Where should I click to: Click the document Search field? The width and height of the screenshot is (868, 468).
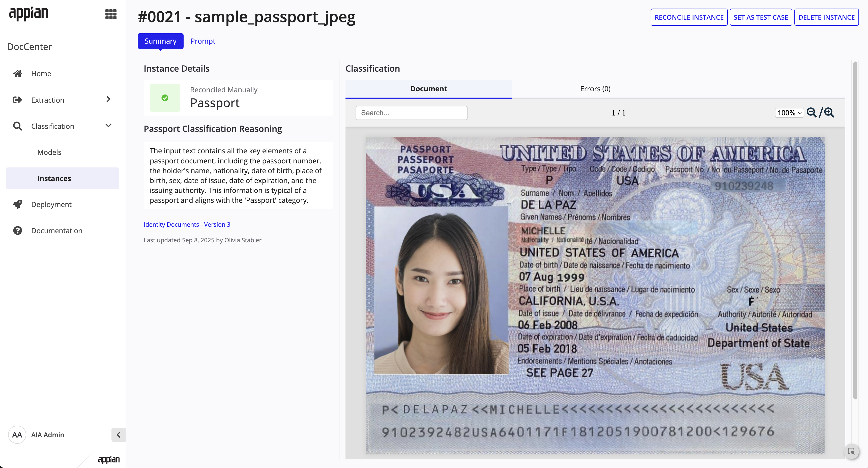411,113
